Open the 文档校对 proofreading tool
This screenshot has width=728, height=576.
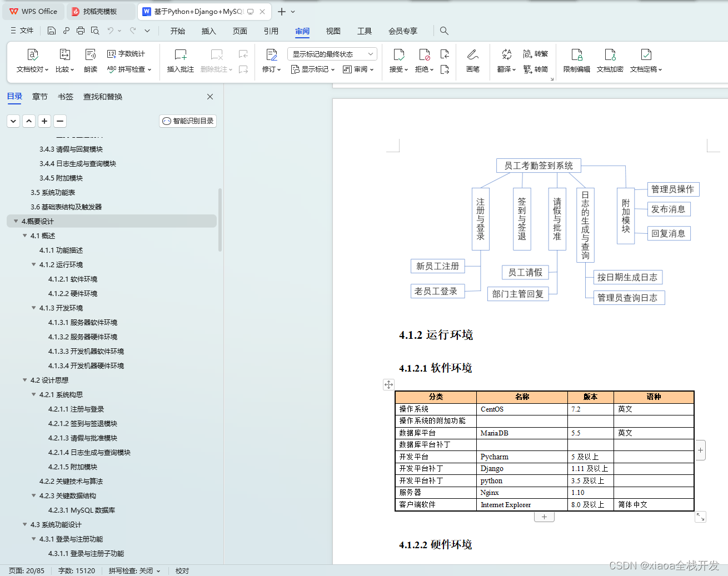(x=32, y=61)
